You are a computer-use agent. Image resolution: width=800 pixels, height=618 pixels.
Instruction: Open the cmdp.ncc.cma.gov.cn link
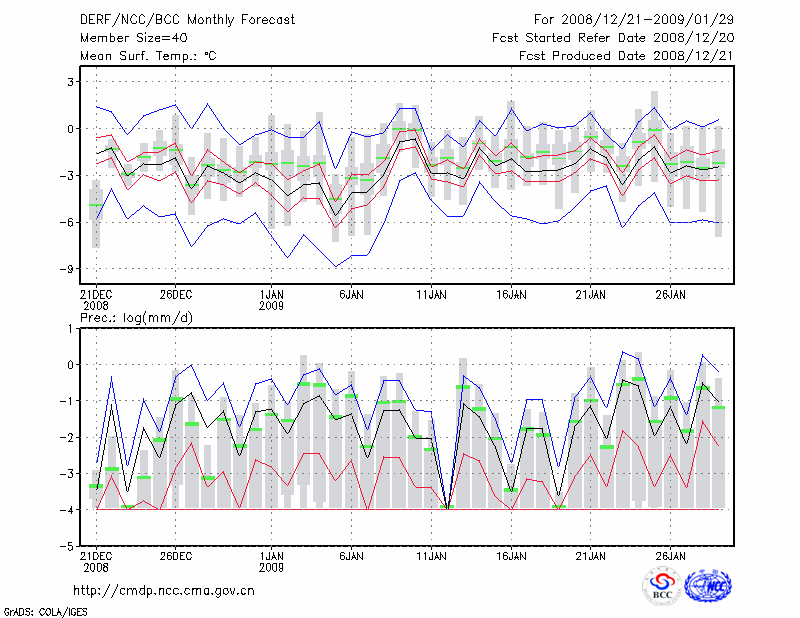pos(164,590)
